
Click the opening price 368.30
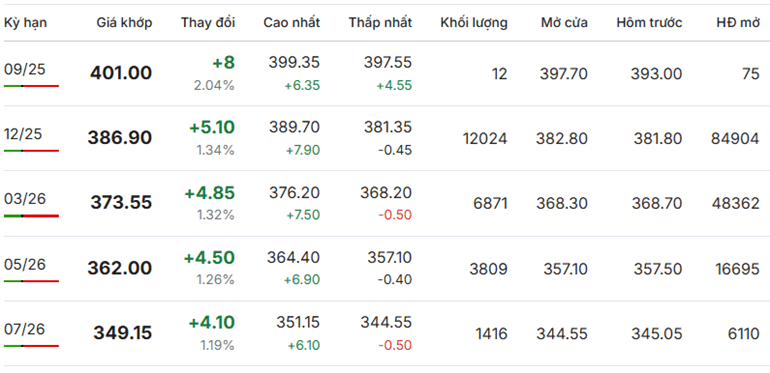click(x=562, y=203)
